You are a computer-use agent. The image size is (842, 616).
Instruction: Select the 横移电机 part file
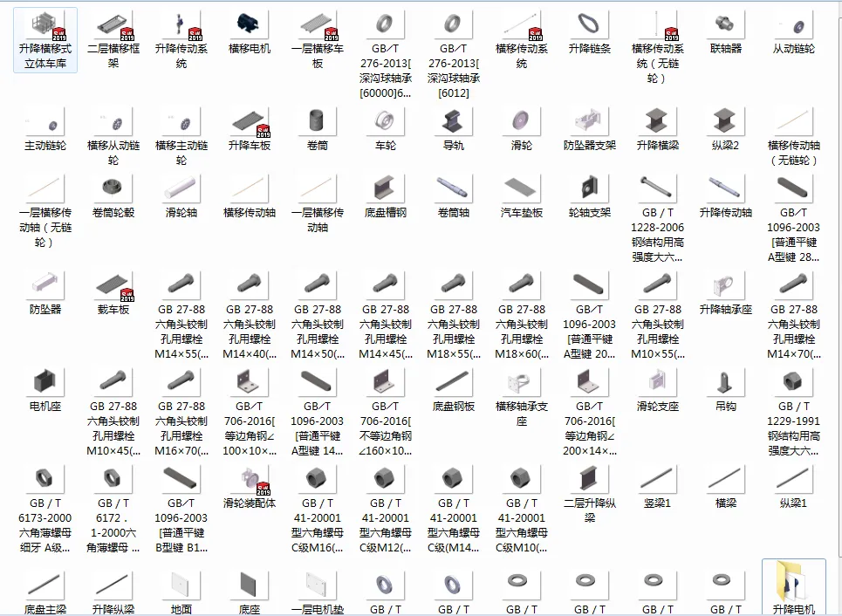[250, 25]
